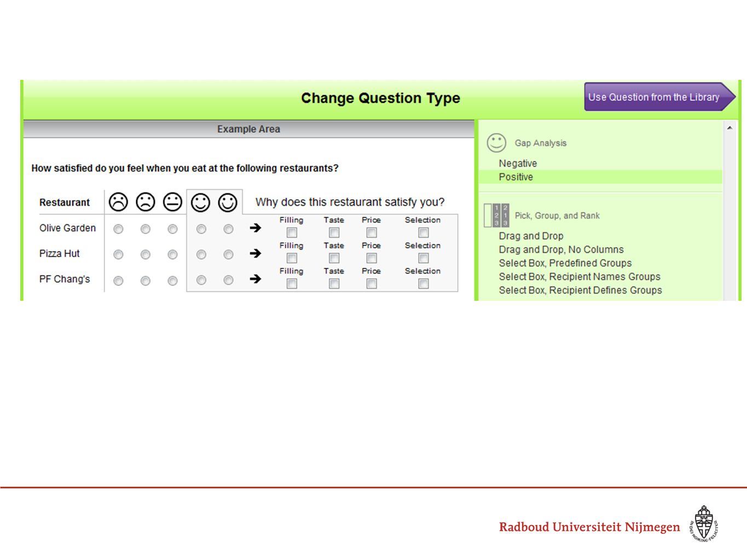Click the Radboud University crest logo
The image size is (747, 560).
[x=704, y=524]
